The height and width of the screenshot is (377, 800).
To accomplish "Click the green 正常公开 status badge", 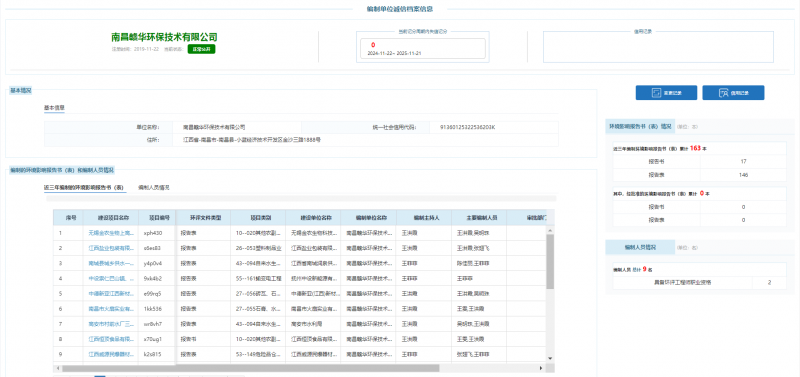I will 201,49.
